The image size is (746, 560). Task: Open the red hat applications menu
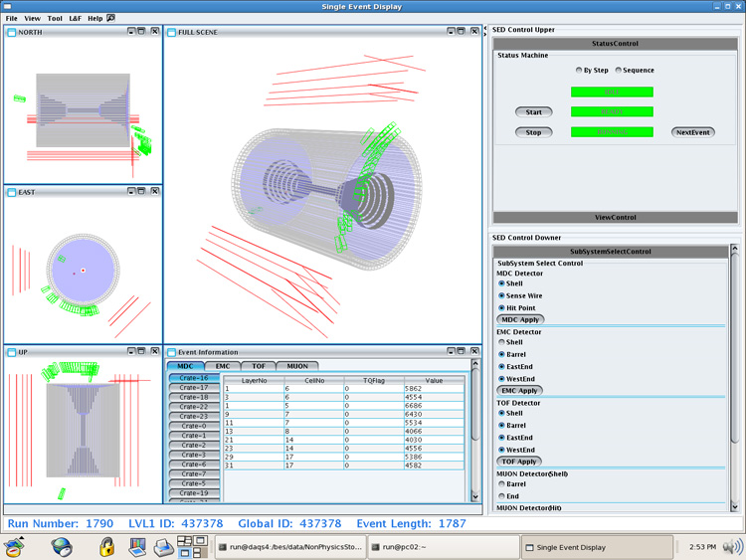coord(15,546)
